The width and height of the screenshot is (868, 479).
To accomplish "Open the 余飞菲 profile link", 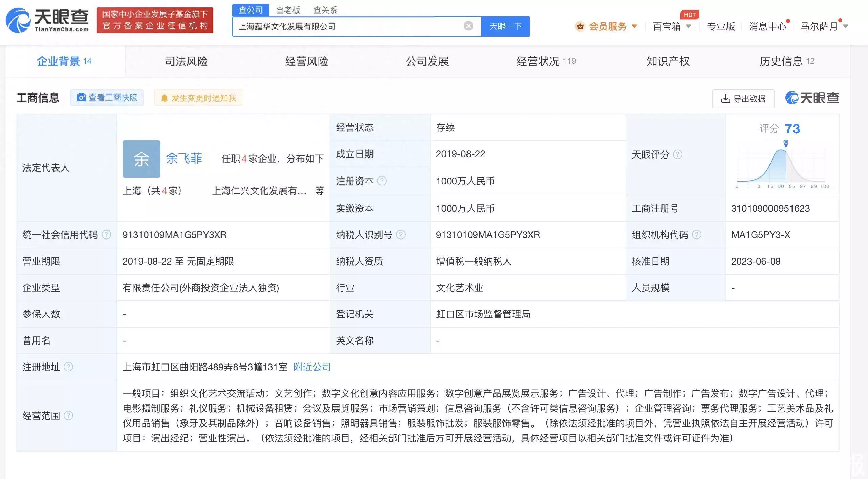I will click(184, 158).
